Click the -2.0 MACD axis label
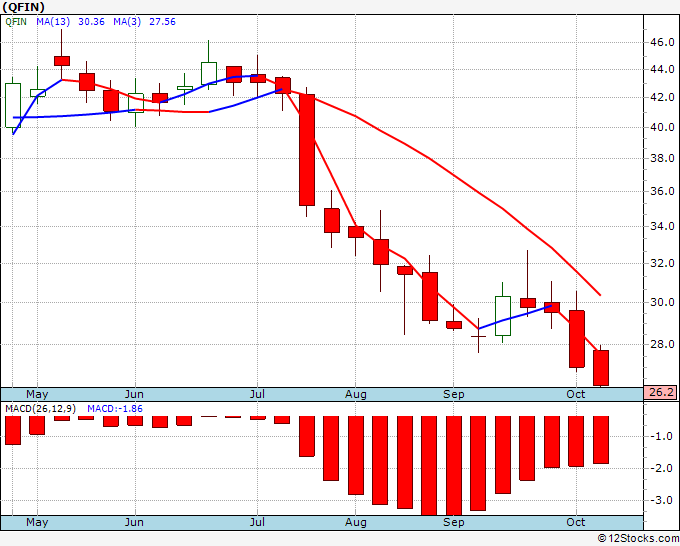The width and height of the screenshot is (680, 546). coord(660,468)
